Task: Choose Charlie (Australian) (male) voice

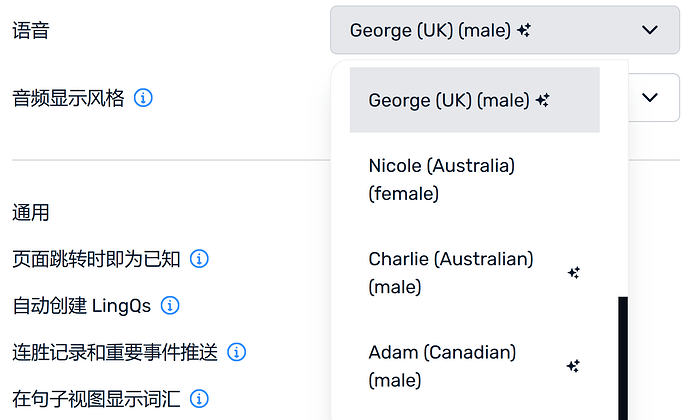Action: [450, 272]
